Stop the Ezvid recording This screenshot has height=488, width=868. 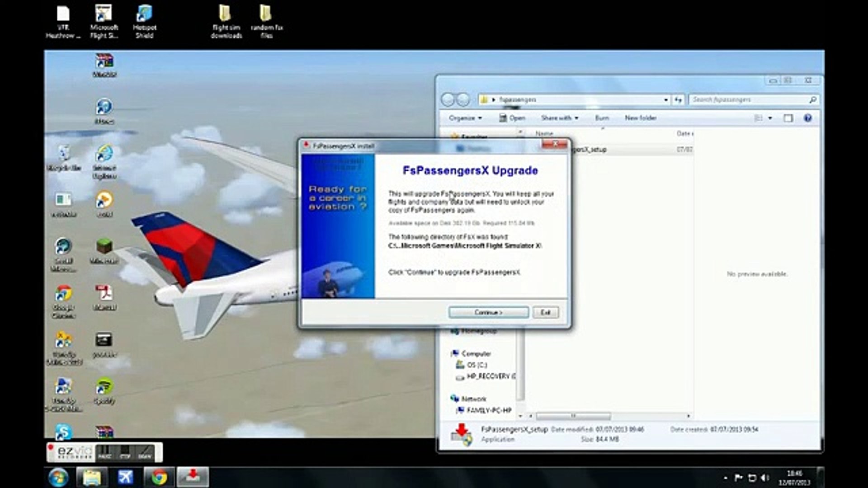point(125,452)
